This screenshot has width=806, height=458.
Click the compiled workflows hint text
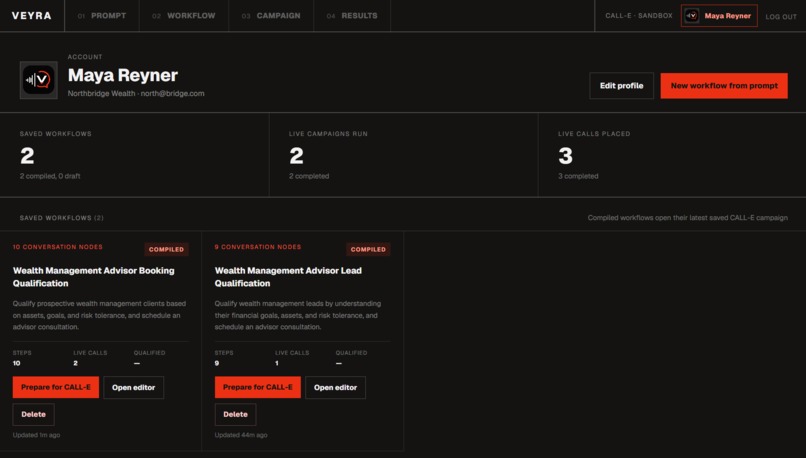687,218
